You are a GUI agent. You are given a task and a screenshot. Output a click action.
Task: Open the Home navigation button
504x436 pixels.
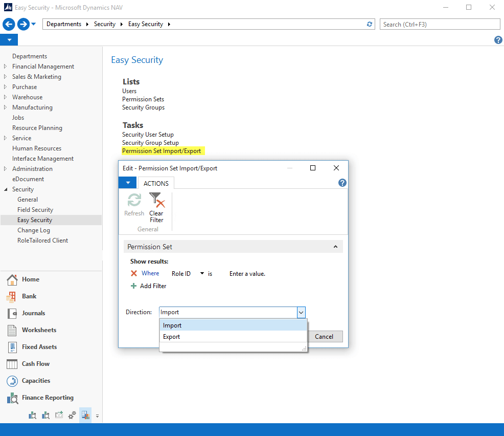click(x=23, y=279)
